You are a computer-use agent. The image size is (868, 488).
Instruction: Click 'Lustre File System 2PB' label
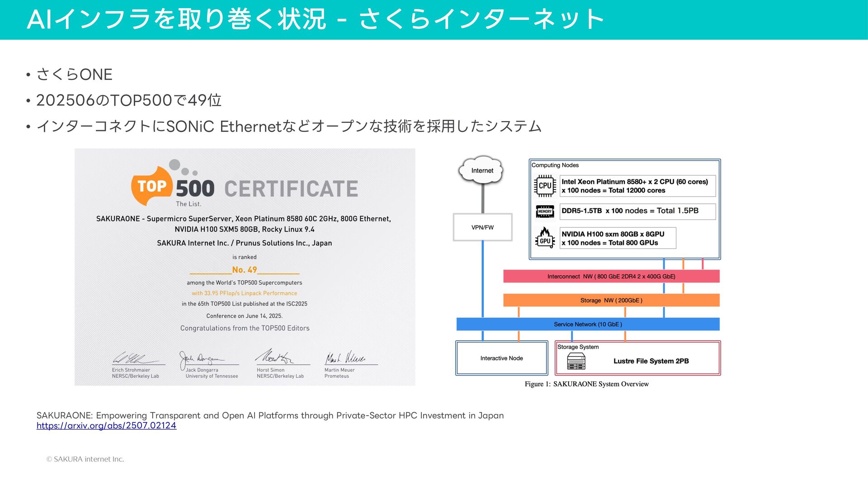coord(651,361)
